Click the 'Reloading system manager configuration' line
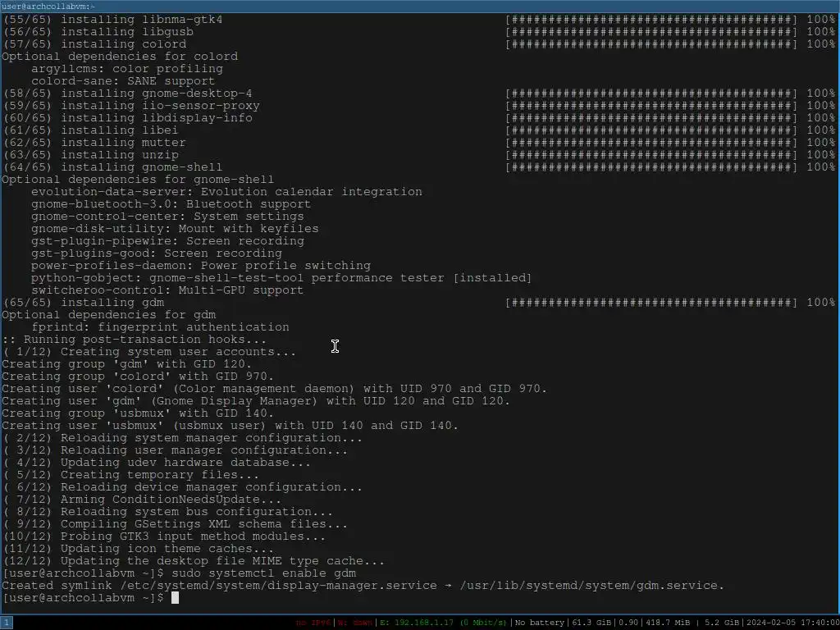The height and width of the screenshot is (630, 840). pyautogui.click(x=182, y=438)
